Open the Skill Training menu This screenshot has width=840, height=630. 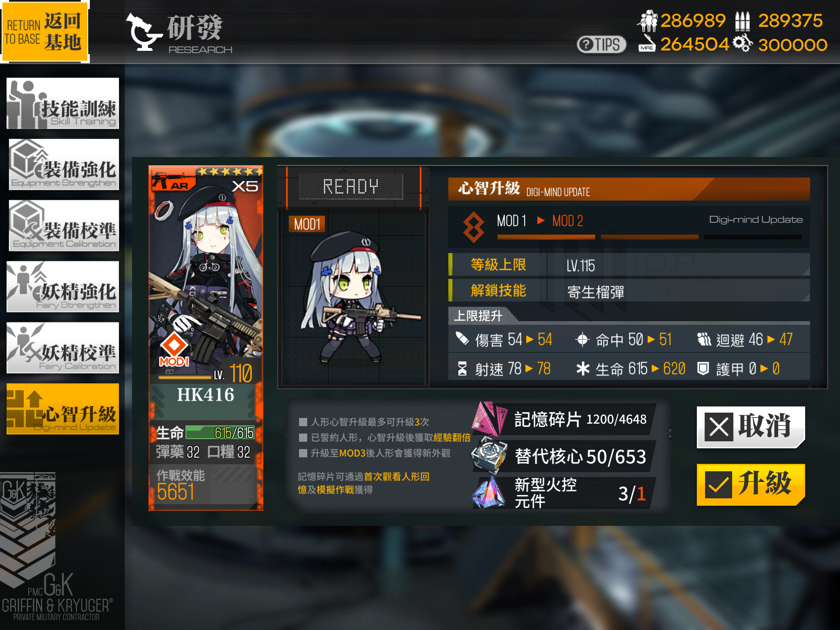pyautogui.click(x=63, y=103)
